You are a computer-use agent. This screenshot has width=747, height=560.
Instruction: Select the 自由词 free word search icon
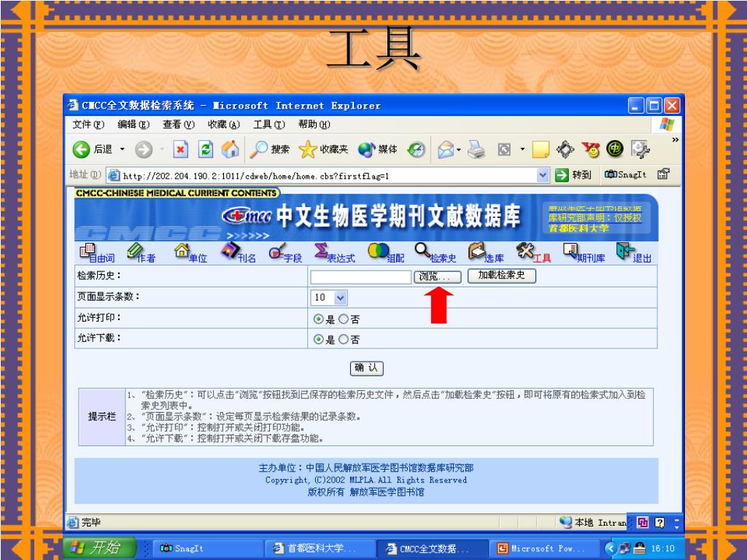97,253
